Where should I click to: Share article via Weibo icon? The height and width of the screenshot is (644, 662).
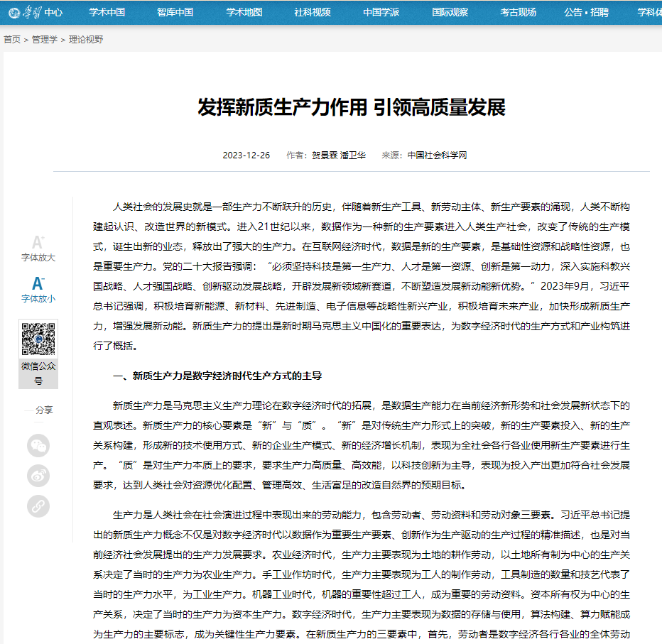point(38,476)
